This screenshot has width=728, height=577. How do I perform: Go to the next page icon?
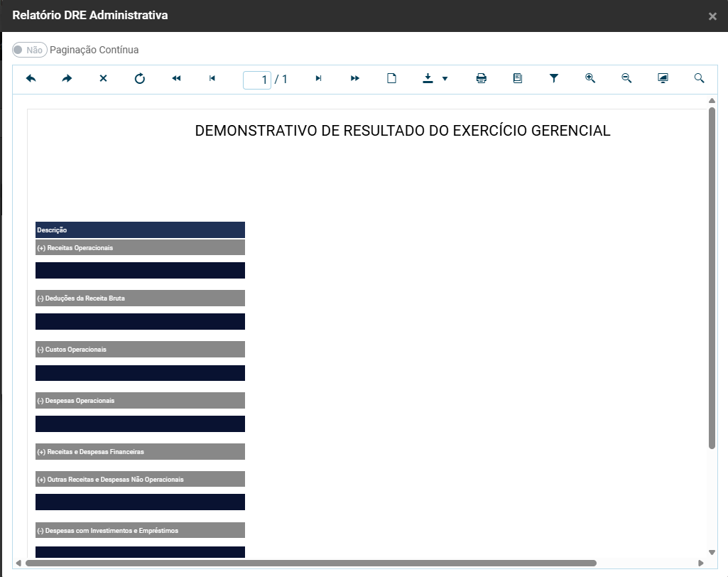pyautogui.click(x=318, y=78)
